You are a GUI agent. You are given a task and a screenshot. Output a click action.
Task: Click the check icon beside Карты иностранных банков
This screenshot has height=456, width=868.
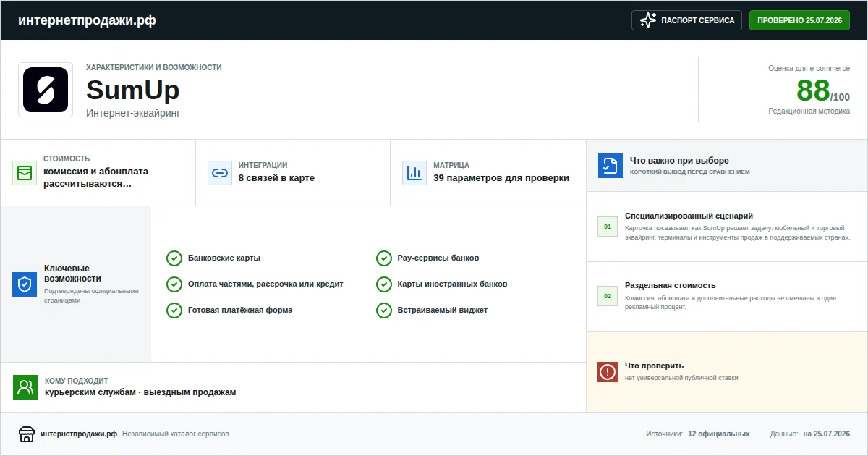(384, 284)
